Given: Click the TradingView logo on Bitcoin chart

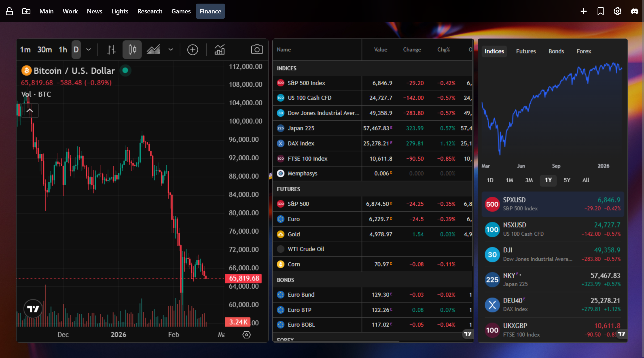Looking at the screenshot, I should pos(33,309).
